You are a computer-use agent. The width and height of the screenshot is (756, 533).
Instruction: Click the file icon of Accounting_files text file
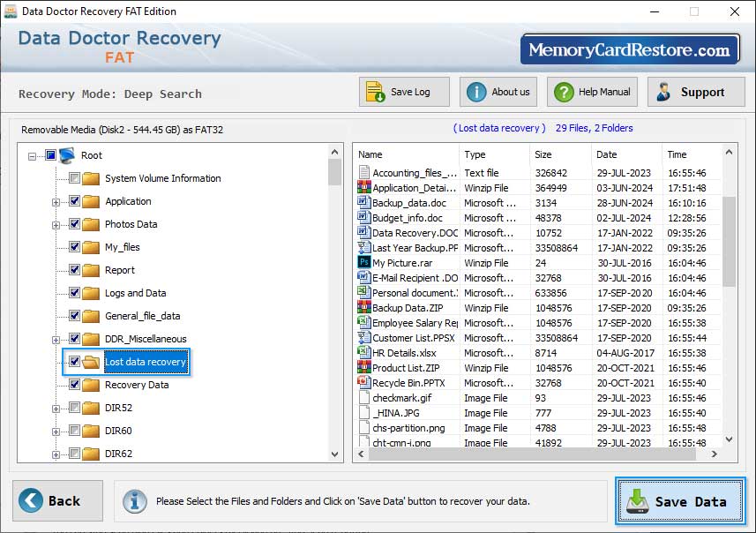click(364, 172)
